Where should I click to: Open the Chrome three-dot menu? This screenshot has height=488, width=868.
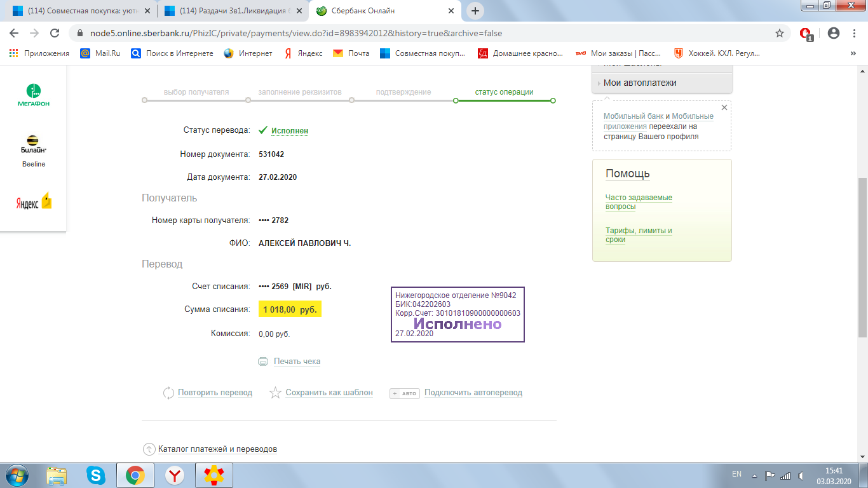(853, 33)
